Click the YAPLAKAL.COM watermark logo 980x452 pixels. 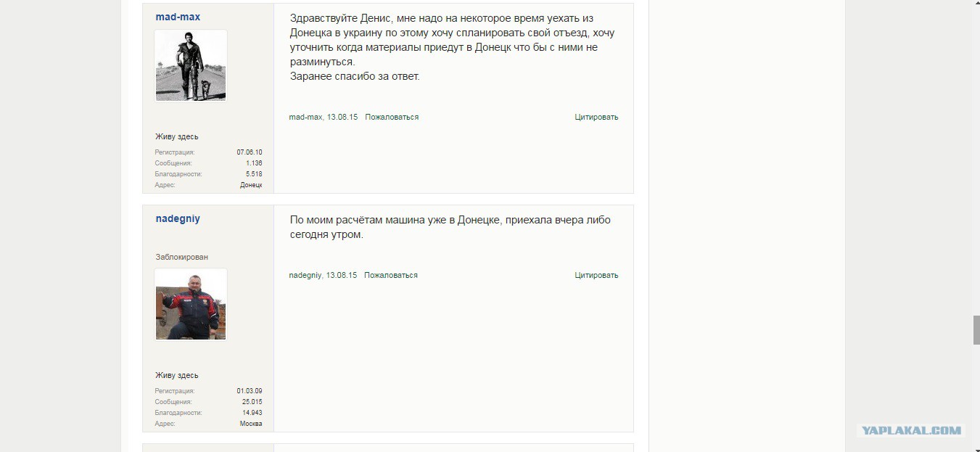click(x=912, y=430)
